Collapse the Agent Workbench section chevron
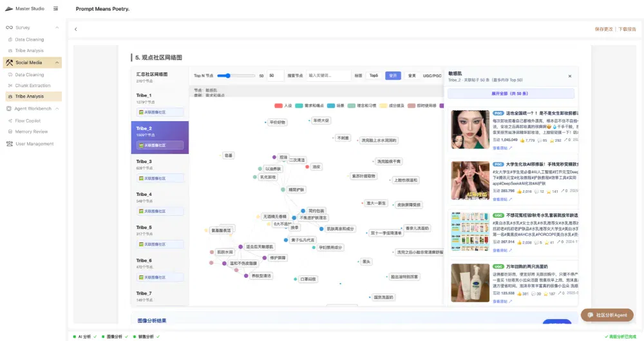Screen dimensions: 644x341 57,108
